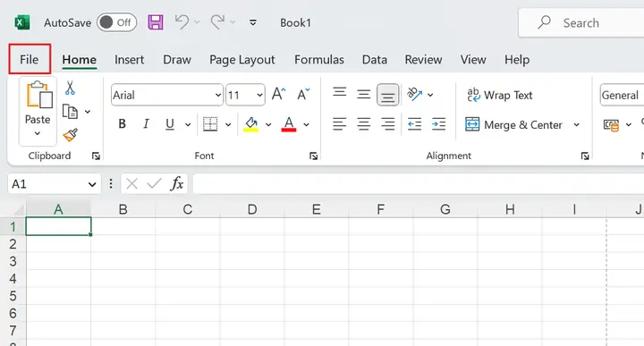The image size is (644, 346).
Task: Decrease the cell indent
Action: point(414,123)
